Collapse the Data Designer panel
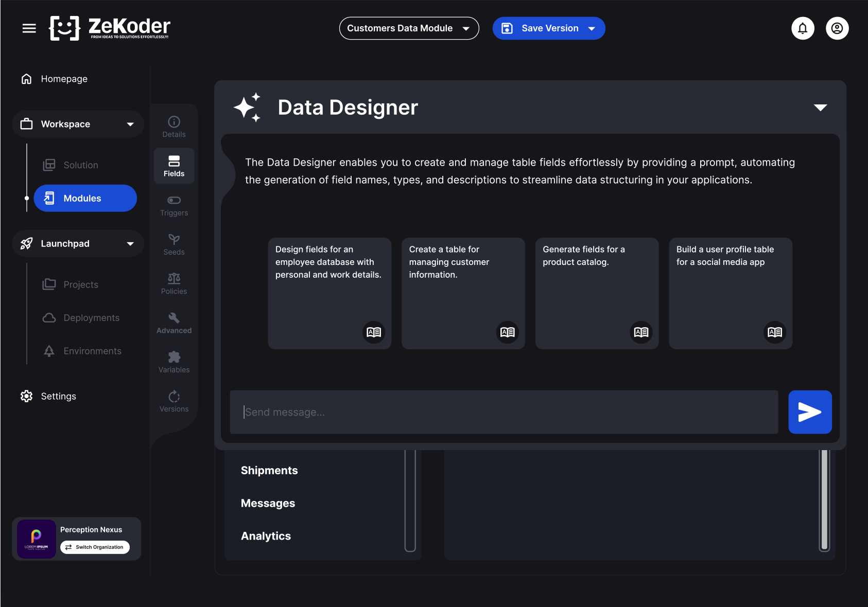 click(821, 108)
